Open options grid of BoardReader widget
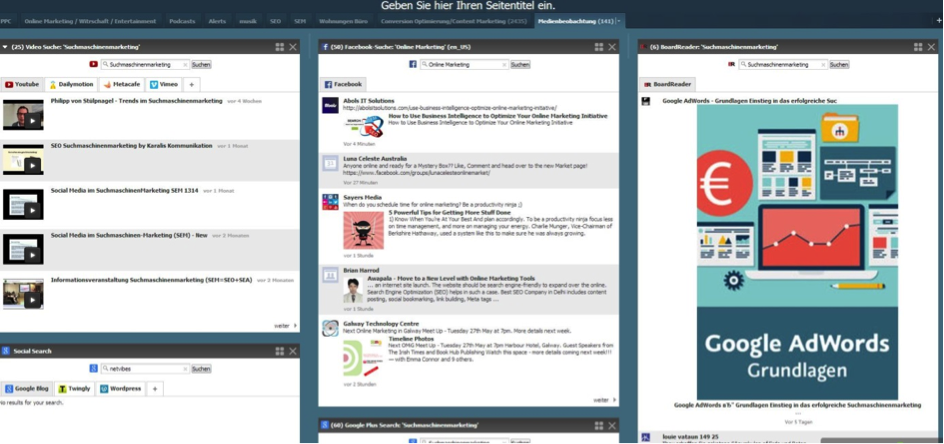 pyautogui.click(x=918, y=47)
